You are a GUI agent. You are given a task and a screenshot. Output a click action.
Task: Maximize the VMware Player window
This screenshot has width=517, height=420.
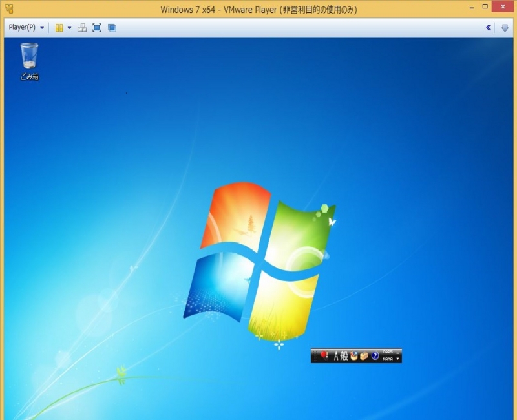pos(485,7)
